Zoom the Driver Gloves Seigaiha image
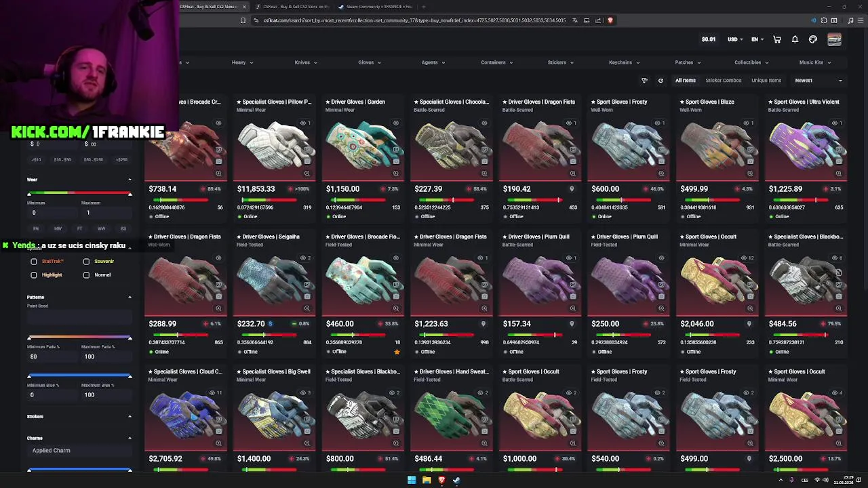868x488 pixels. (307, 308)
